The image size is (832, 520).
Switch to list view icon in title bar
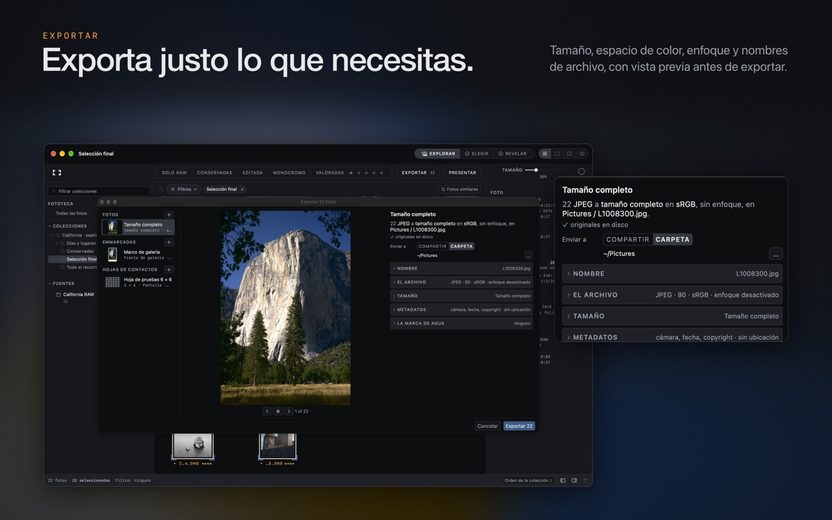[x=582, y=154]
